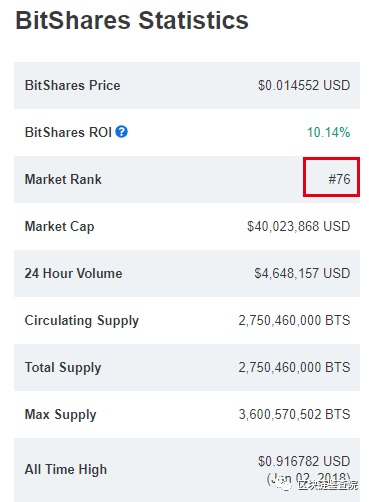Select the 10.14% ROI value

328,132
